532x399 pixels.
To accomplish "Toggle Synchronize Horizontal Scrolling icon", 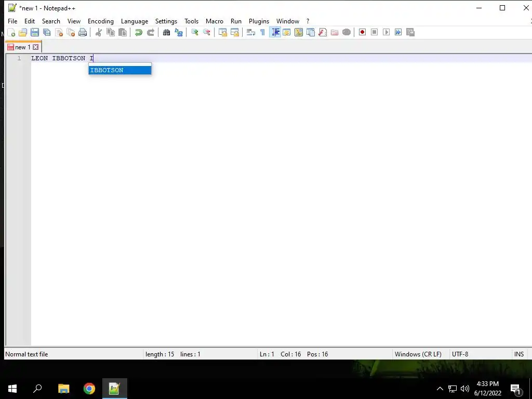I will (235, 33).
